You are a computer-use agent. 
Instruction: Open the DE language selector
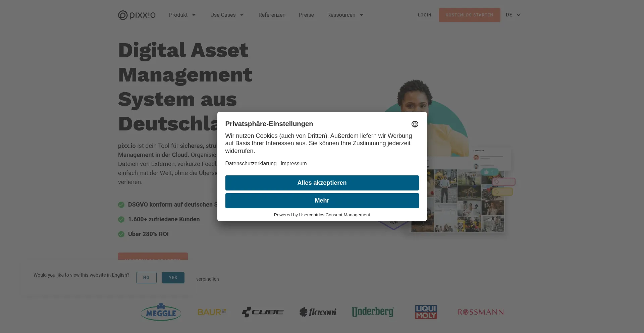coord(513,15)
